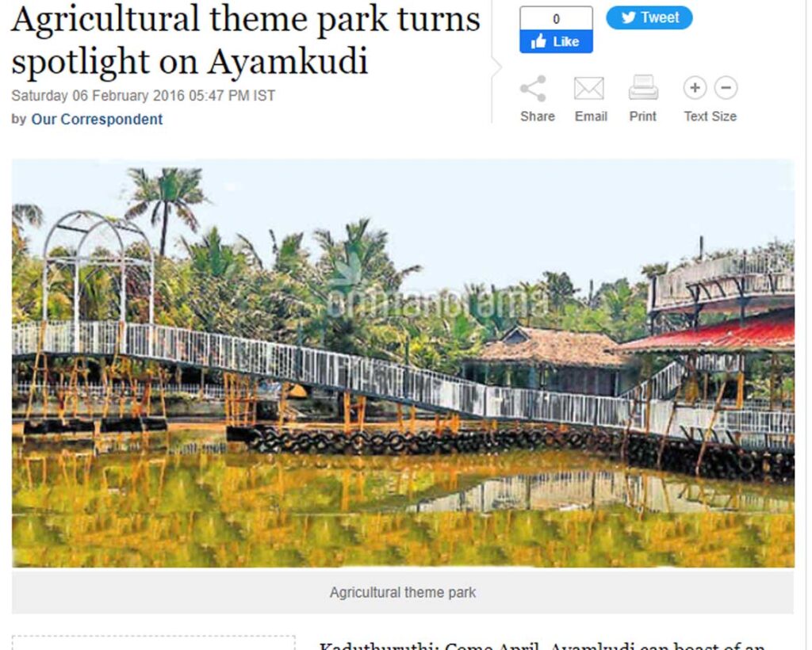Screen dimensions: 812x650
Task: Click the Print printer icon
Action: click(x=643, y=87)
